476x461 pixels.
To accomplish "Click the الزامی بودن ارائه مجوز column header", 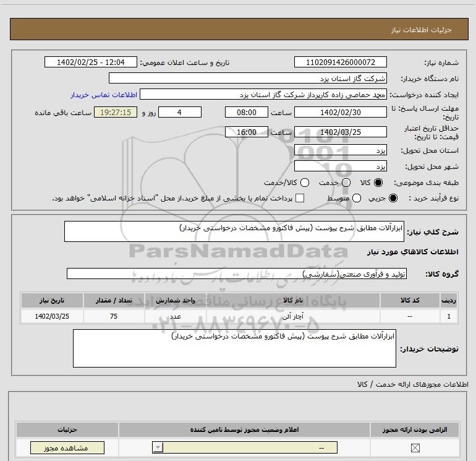I will 415,429.
